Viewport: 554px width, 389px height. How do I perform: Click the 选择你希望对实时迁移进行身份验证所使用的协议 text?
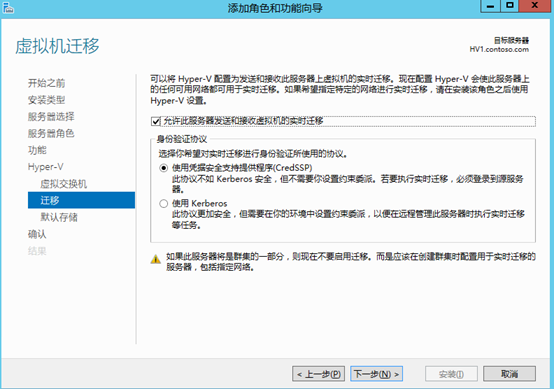253,154
